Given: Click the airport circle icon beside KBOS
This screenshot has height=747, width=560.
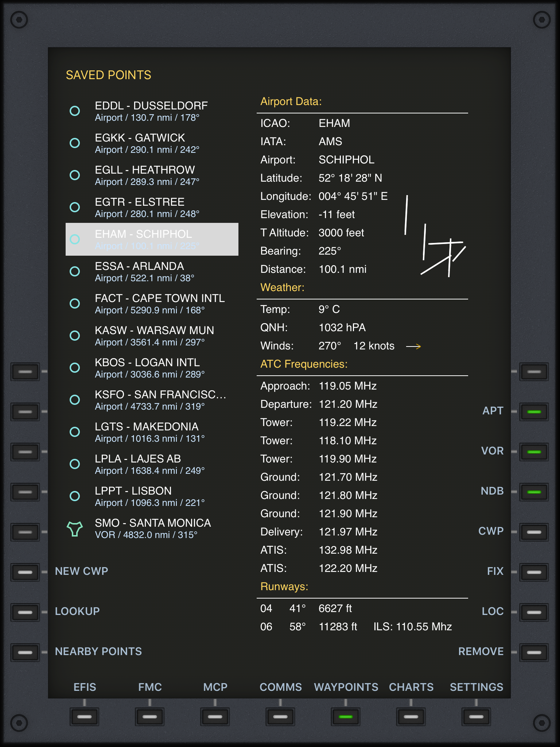Looking at the screenshot, I should tap(75, 368).
